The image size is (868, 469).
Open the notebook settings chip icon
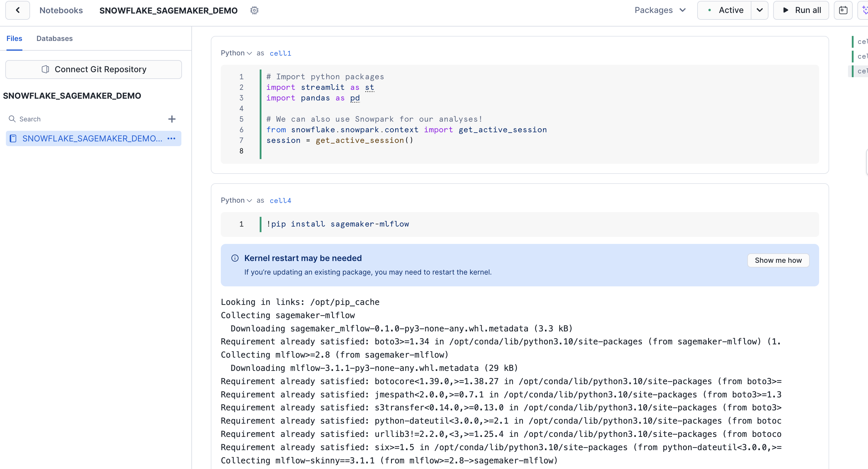point(254,10)
